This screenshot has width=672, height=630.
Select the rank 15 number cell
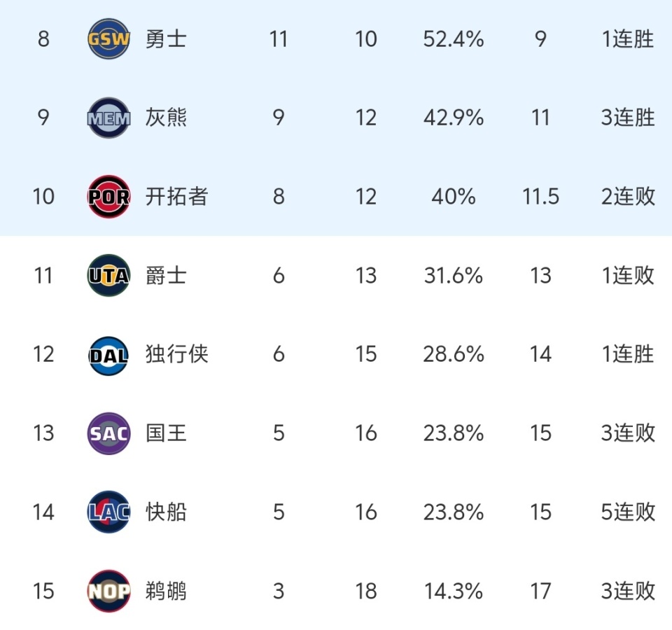(x=43, y=591)
